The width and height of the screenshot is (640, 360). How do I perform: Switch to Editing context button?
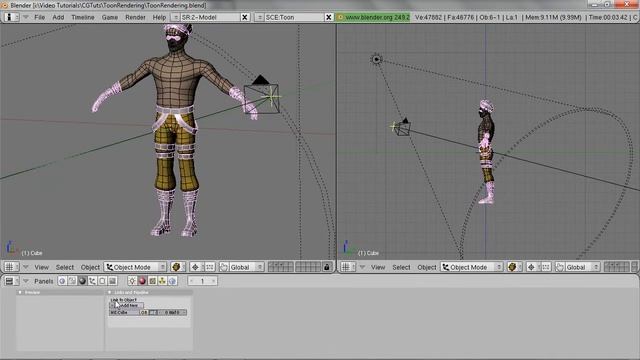click(102, 281)
